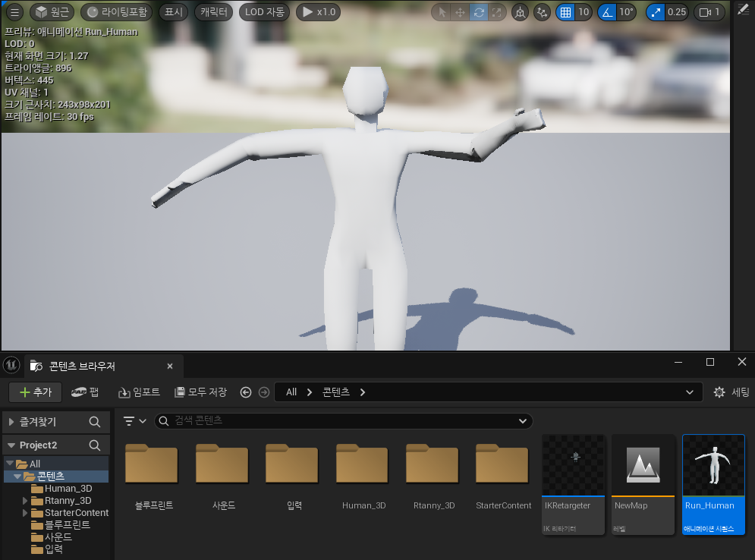Click the 모두 저장 button

200,392
